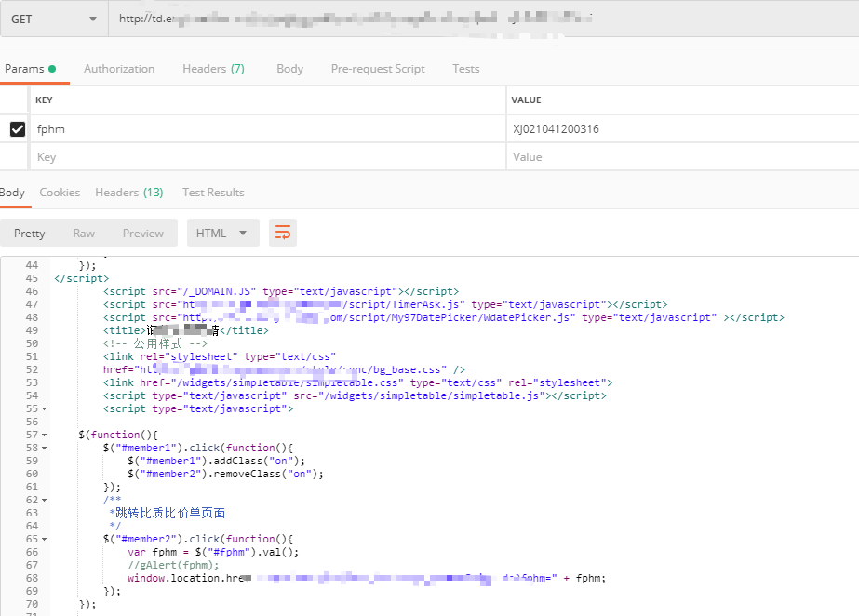Open the request Headers (7) tab
The width and height of the screenshot is (859, 616).
(x=213, y=69)
